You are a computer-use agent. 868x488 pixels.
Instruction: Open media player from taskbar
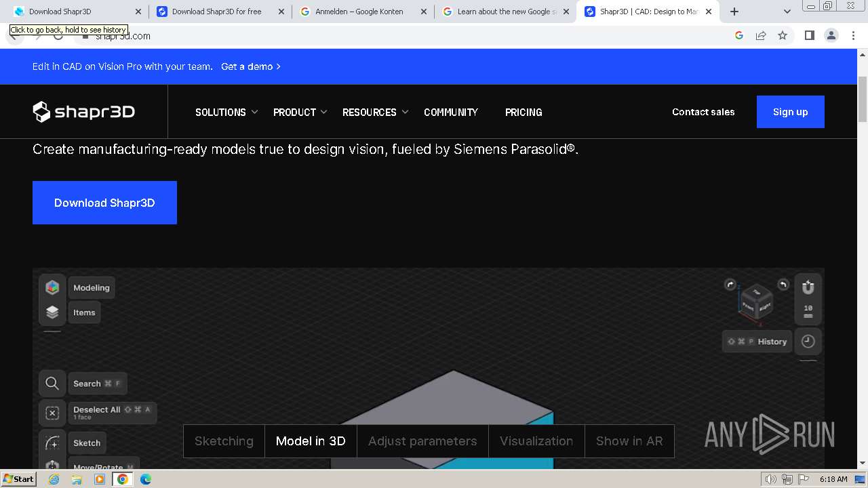pos(100,479)
